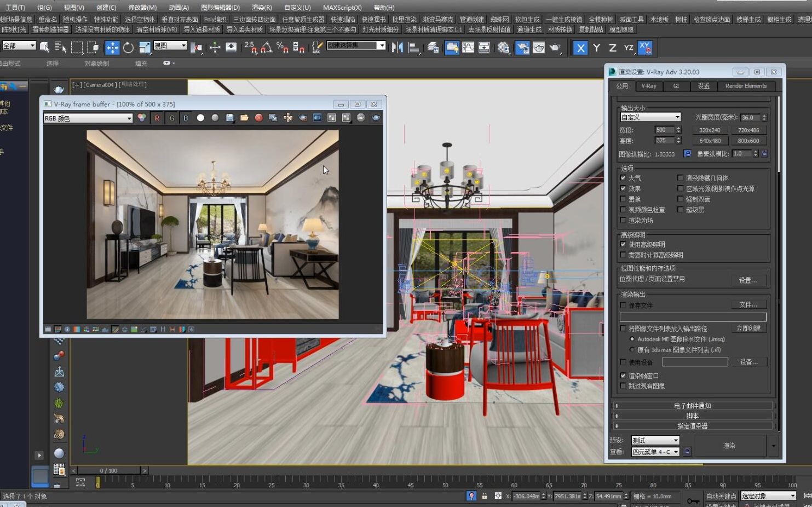Open the 视图 reference coordinate dropdown
This screenshot has width=812, height=507.
point(170,45)
